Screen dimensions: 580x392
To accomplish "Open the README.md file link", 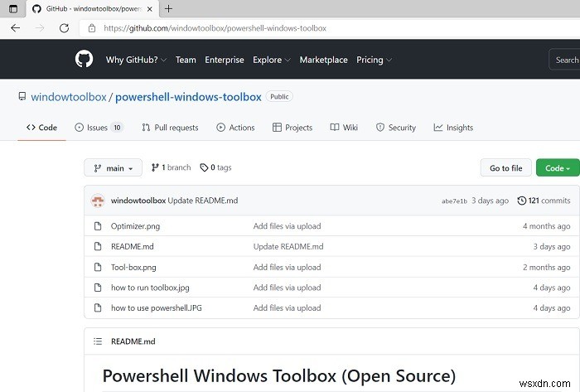I will 133,246.
